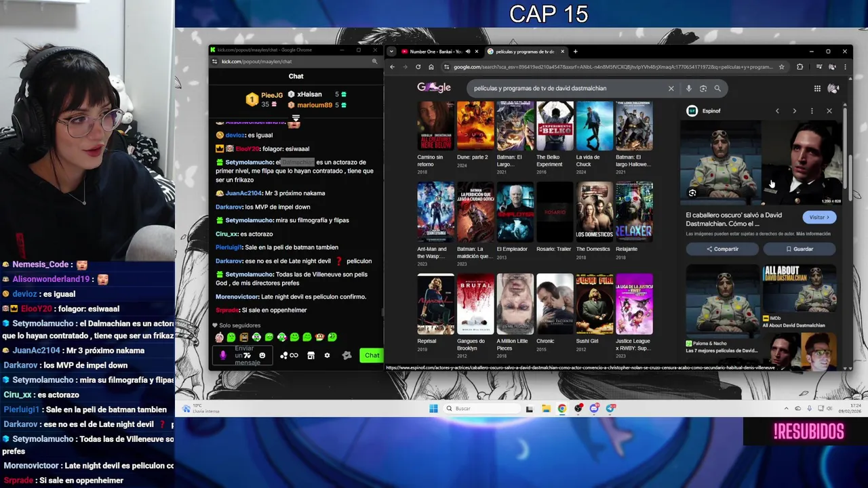Open Chrome tab search dropdown arrow
The image size is (868, 488).
tap(391, 52)
